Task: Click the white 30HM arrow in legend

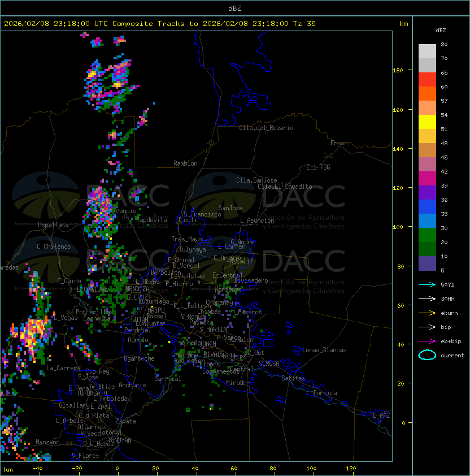Action: pos(427,299)
